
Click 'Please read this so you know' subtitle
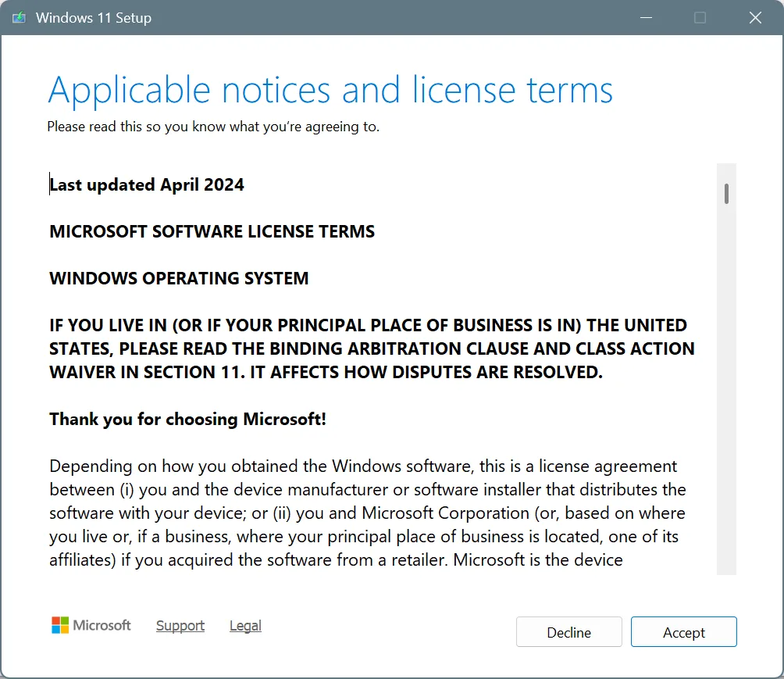click(213, 127)
